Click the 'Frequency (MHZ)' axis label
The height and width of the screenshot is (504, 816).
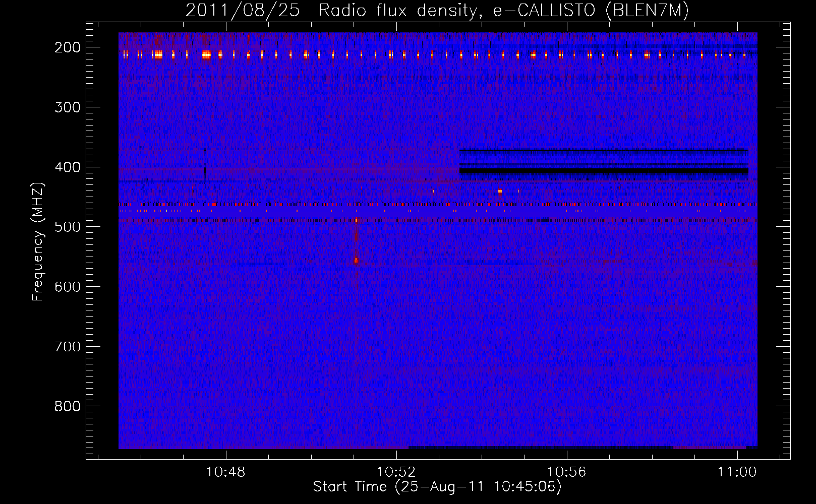pyautogui.click(x=38, y=242)
